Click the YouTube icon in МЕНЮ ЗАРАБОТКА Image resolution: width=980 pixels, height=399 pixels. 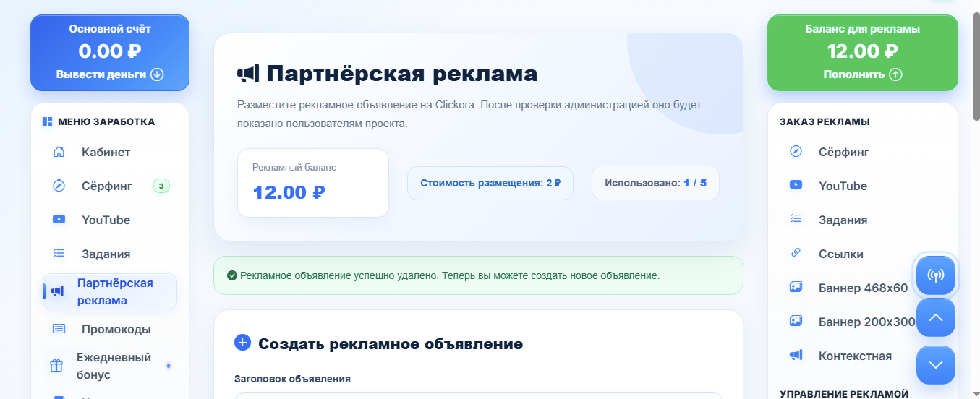(59, 220)
